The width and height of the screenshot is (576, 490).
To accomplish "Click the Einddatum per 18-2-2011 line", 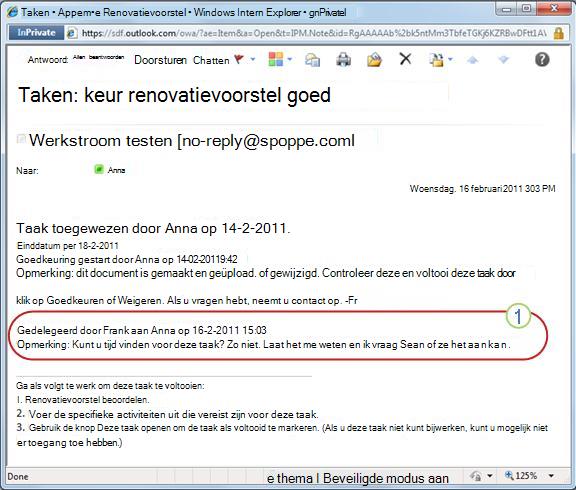I will coord(68,246).
